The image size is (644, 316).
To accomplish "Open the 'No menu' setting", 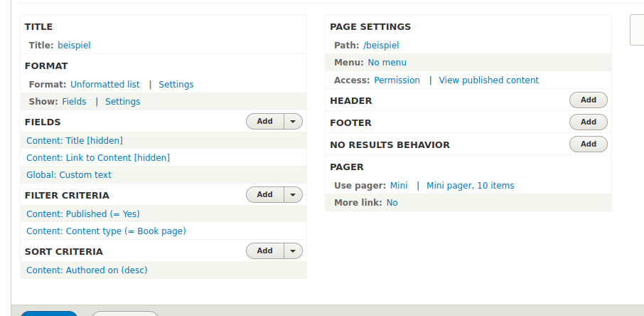I will click(x=387, y=63).
